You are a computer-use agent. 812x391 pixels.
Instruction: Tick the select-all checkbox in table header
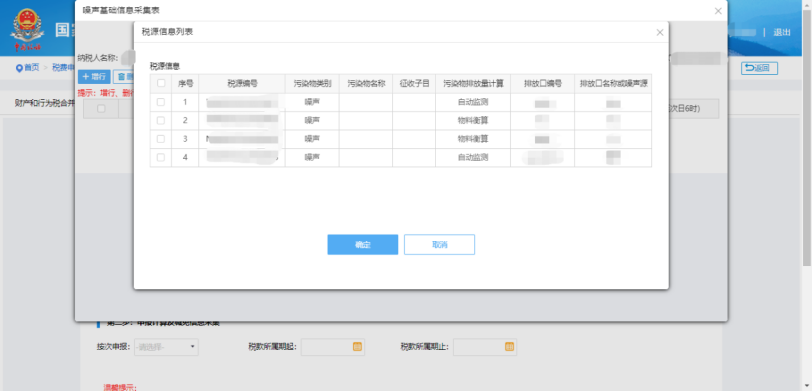point(161,83)
